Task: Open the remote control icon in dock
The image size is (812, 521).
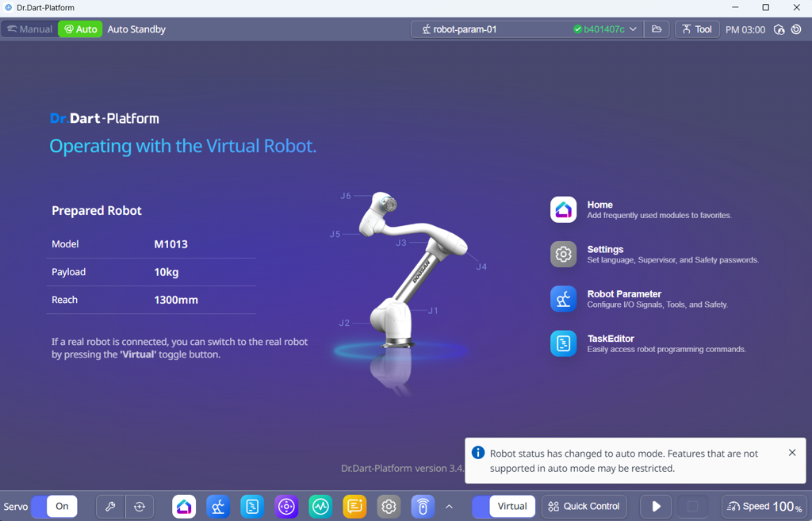Action: (423, 506)
